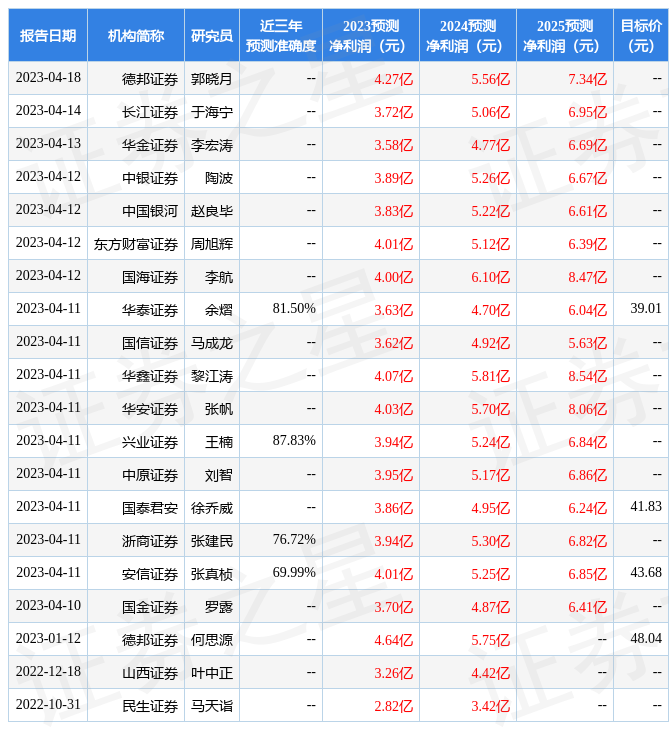The image size is (669, 730).
Task: Select researcher 陶波
Action: (219, 178)
